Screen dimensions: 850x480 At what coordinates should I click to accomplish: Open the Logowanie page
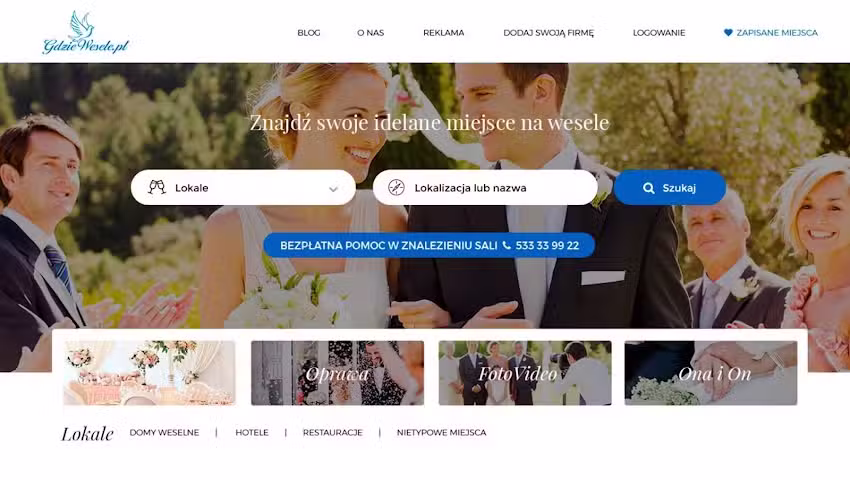coord(659,33)
